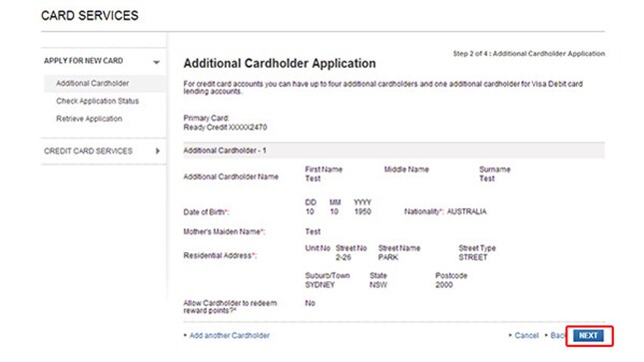Open Apply For New Card menu heading
This screenshot has height=362, width=644.
click(84, 61)
